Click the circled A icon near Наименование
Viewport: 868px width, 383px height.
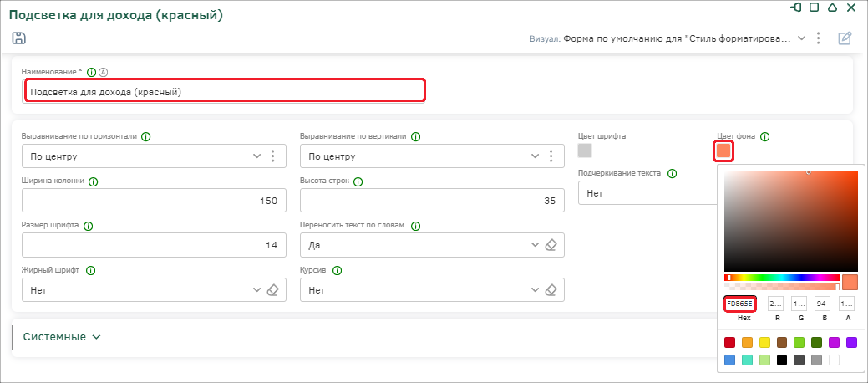(x=103, y=72)
